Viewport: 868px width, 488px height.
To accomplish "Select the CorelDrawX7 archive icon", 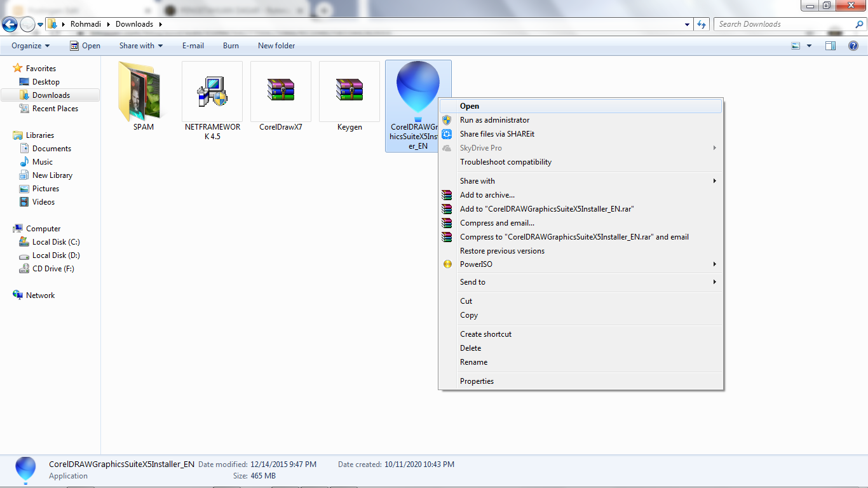I will [x=281, y=91].
